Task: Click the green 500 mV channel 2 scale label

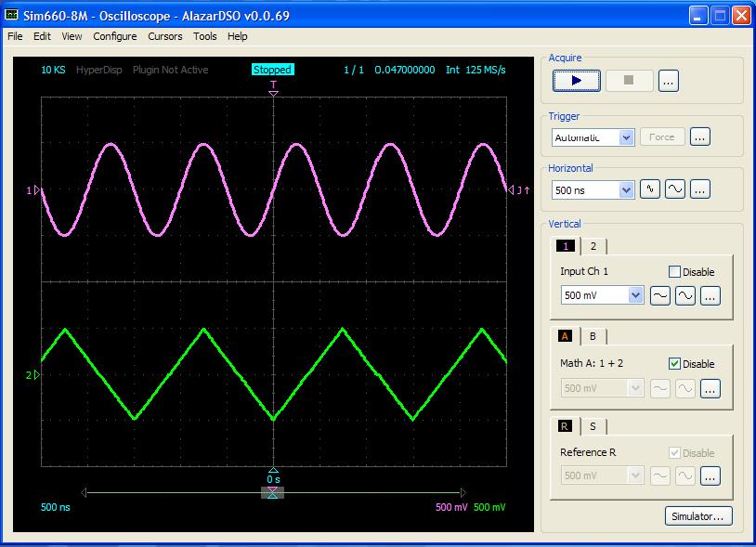Action: 489,507
